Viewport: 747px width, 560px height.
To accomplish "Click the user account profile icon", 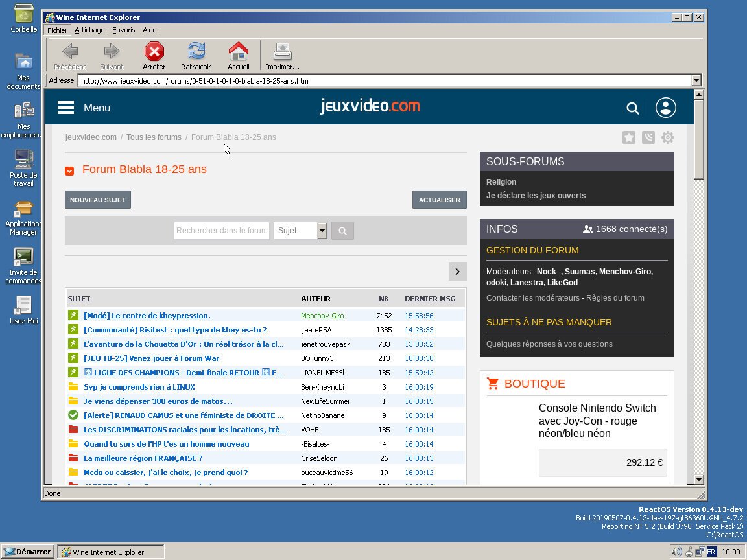I will 665,108.
